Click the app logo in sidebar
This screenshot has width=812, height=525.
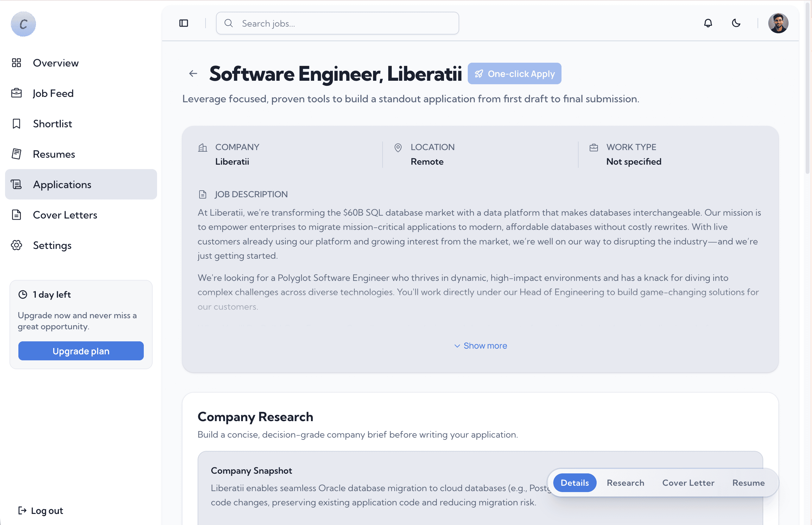click(23, 24)
